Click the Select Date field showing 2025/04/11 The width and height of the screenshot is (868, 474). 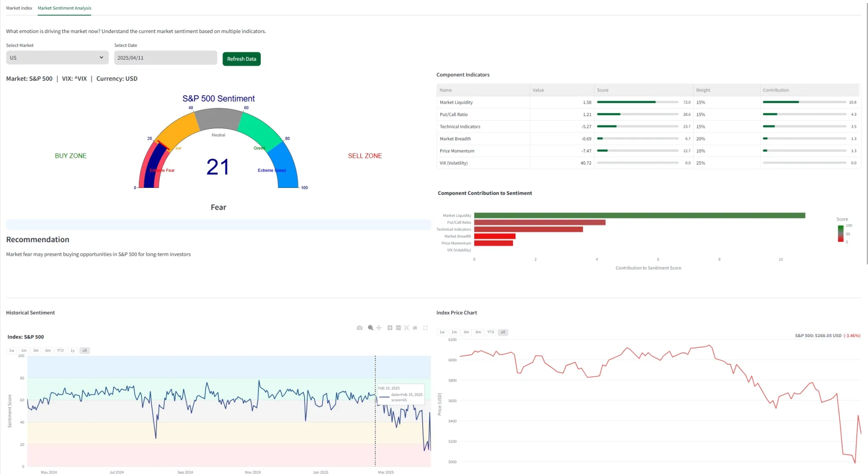pyautogui.click(x=165, y=58)
